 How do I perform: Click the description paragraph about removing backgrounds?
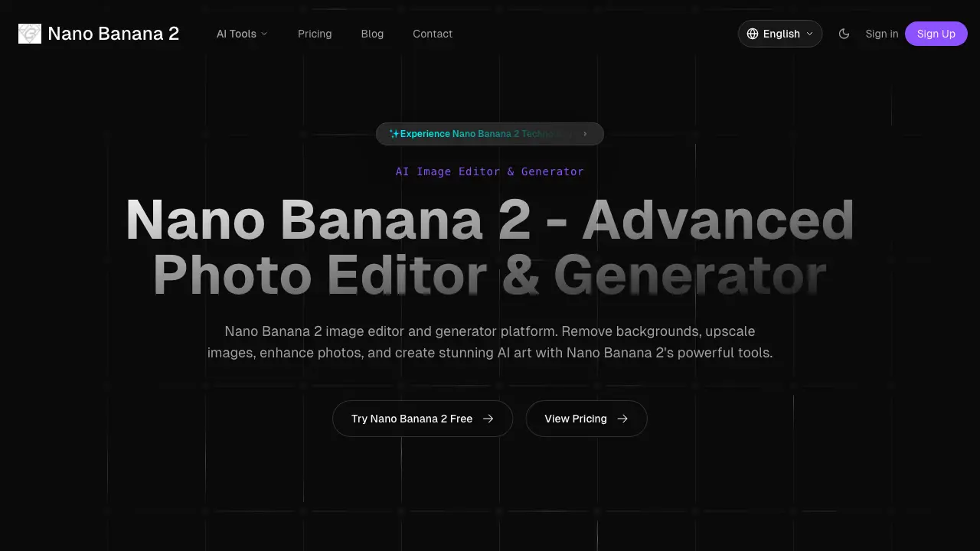click(x=490, y=342)
